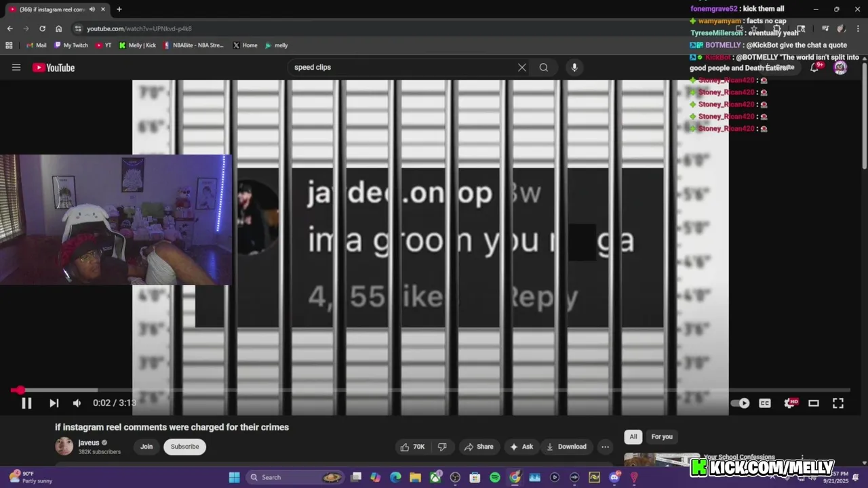
Task: Open the Your School Confessions video thumbnail
Action: [661, 460]
